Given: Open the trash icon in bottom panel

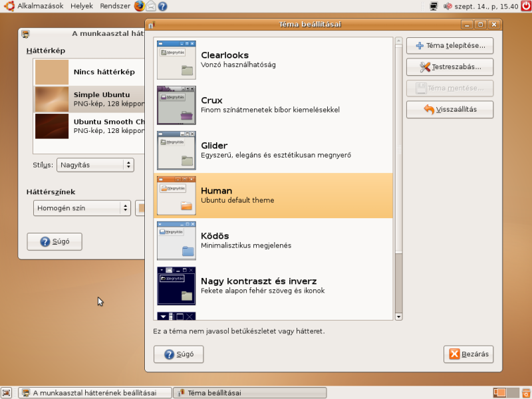Looking at the screenshot, I should pyautogui.click(x=525, y=393).
